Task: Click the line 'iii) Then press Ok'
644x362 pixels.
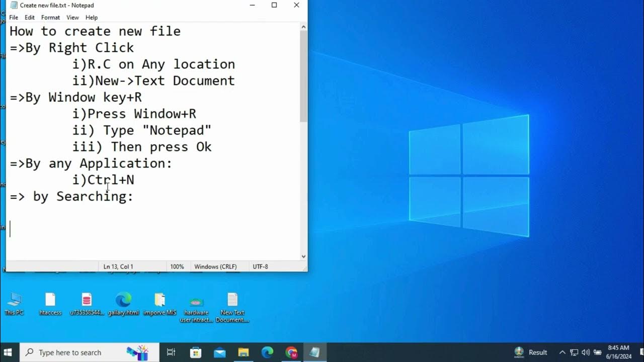Action: tap(142, 147)
